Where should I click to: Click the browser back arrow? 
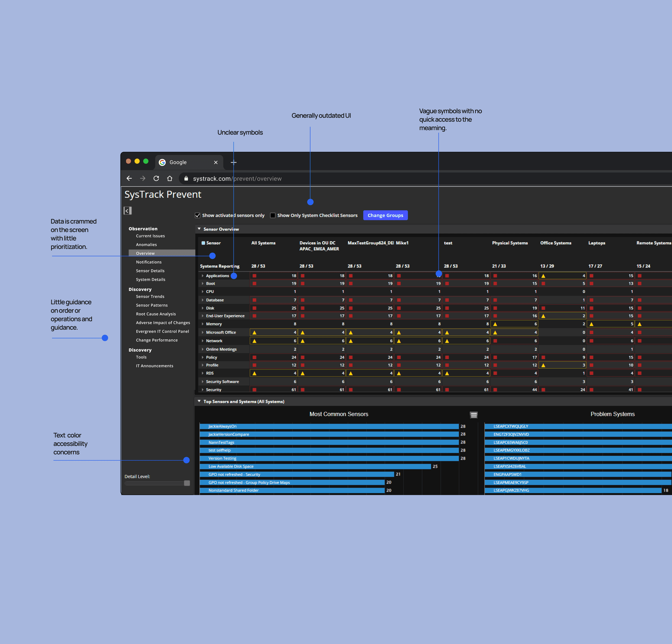pos(129,178)
